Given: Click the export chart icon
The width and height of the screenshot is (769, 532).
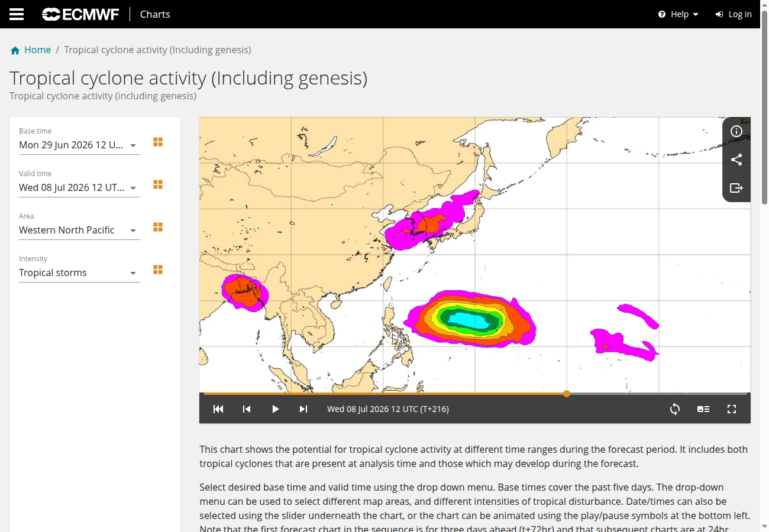Looking at the screenshot, I should [736, 188].
